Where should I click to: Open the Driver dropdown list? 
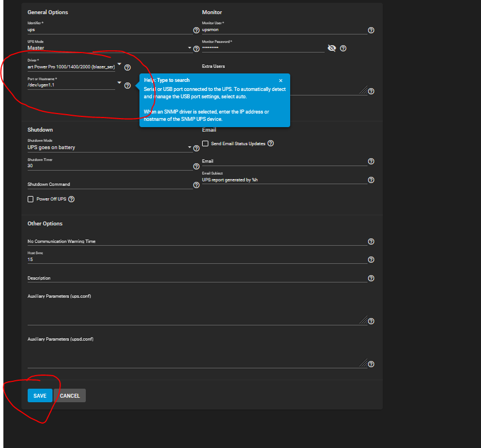(119, 64)
